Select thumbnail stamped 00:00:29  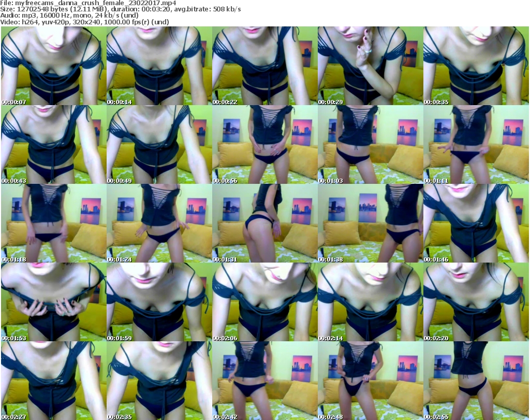pyautogui.click(x=371, y=66)
